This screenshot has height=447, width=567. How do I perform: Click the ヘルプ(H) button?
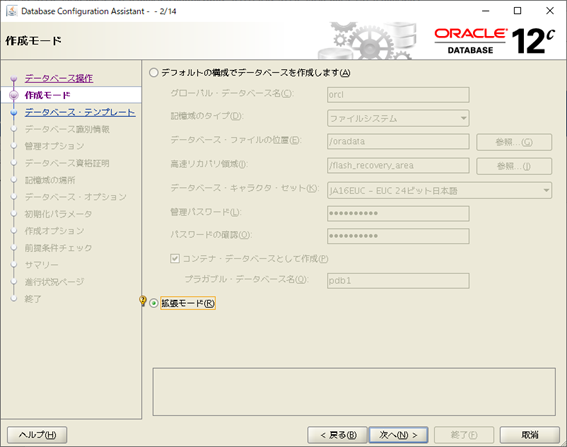tap(37, 435)
